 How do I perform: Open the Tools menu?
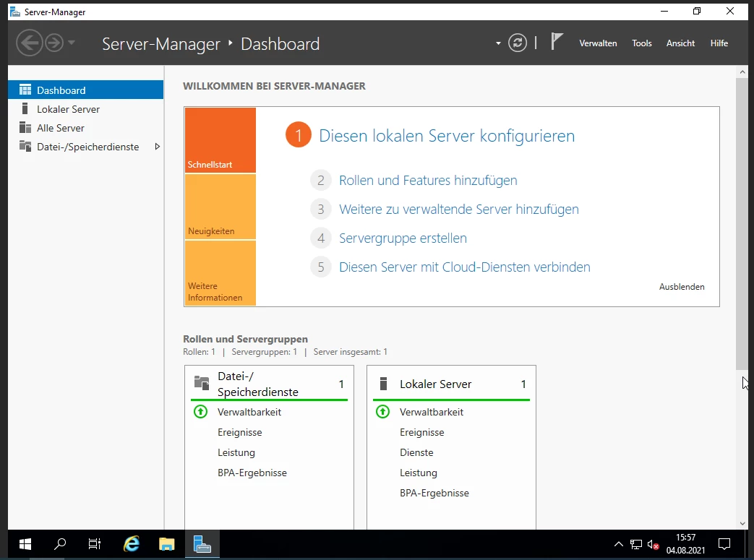[x=641, y=43]
